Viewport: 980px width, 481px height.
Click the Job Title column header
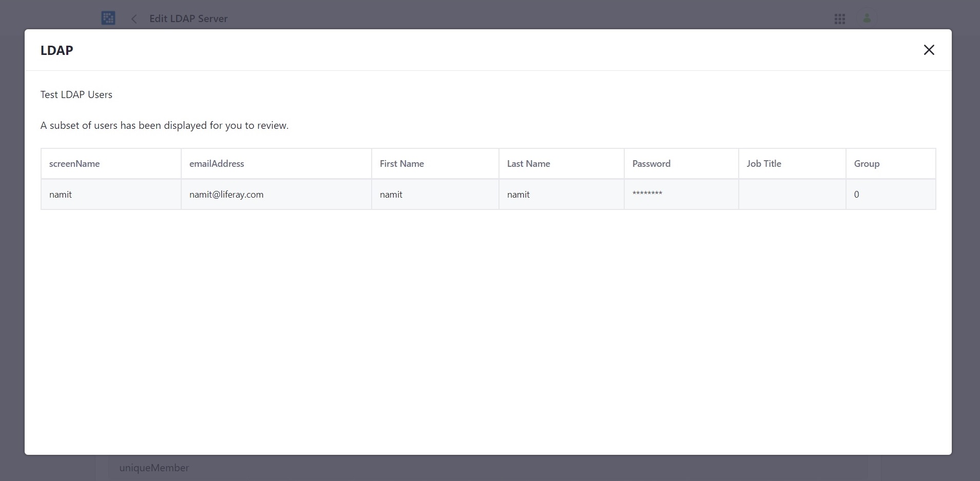(x=792, y=164)
